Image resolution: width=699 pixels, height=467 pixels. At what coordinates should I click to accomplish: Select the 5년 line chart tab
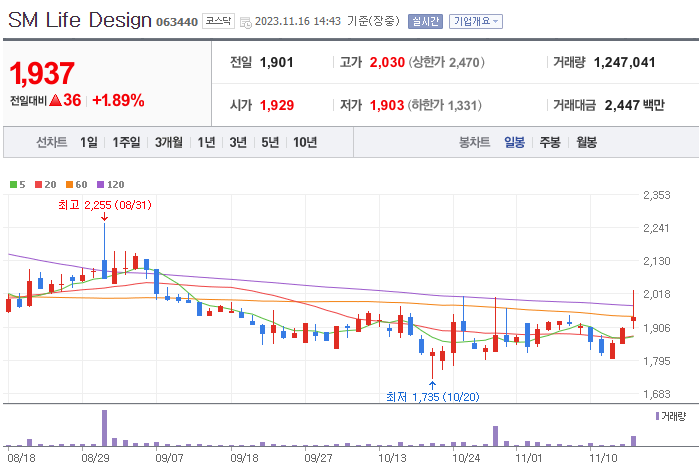[270, 143]
